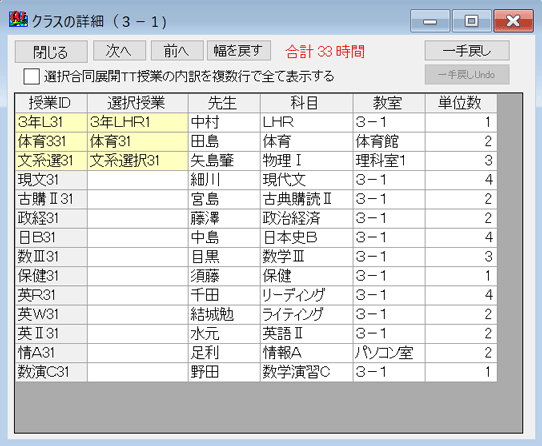Image resolution: width=542 pixels, height=446 pixels.
Task: Reset column widths with 幅を戻す
Action: pos(239,51)
